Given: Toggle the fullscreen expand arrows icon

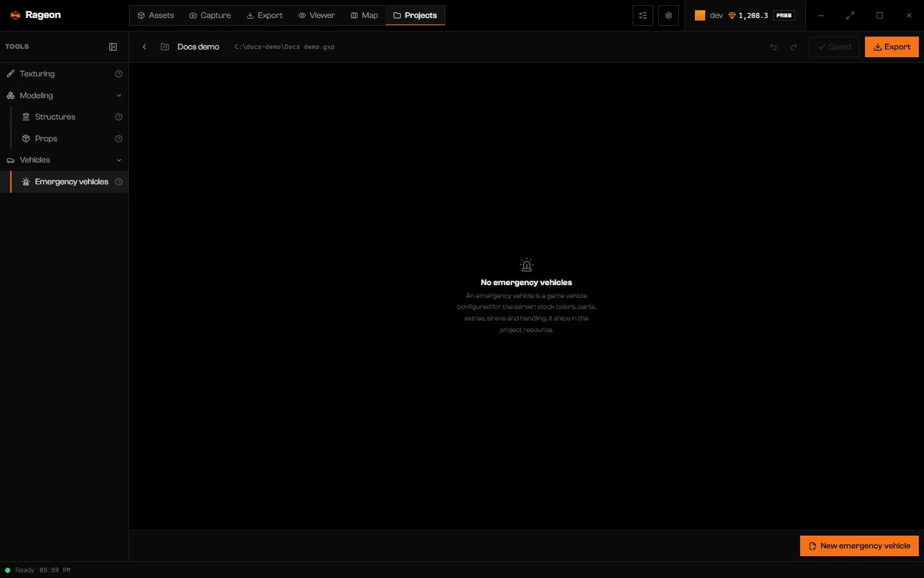Looking at the screenshot, I should (x=850, y=15).
